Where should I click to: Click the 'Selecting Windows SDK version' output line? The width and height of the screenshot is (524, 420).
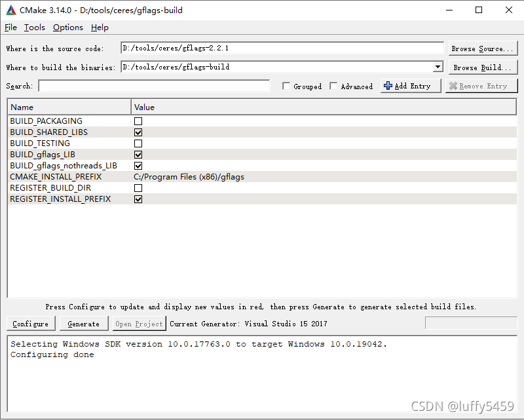198,344
